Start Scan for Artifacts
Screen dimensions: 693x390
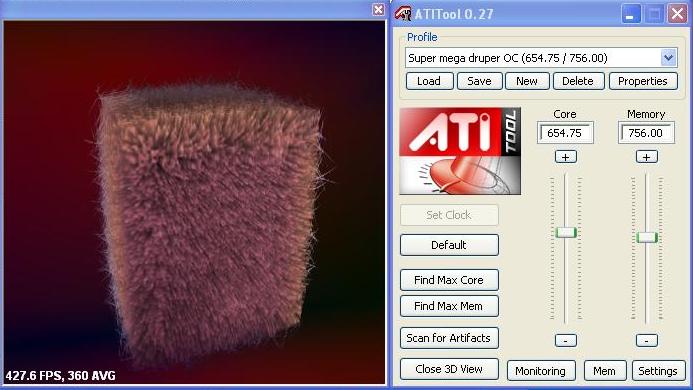click(x=449, y=338)
